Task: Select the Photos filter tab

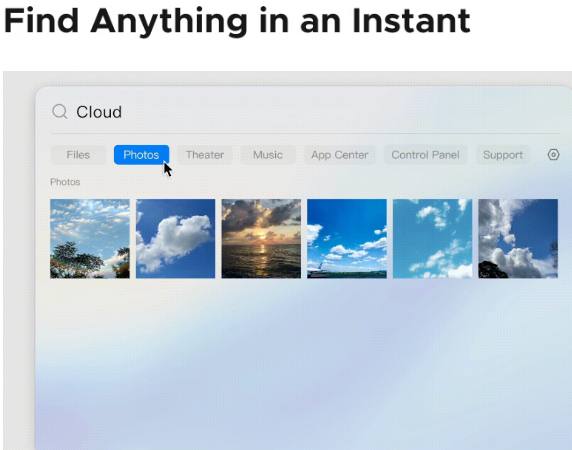Action: point(141,155)
